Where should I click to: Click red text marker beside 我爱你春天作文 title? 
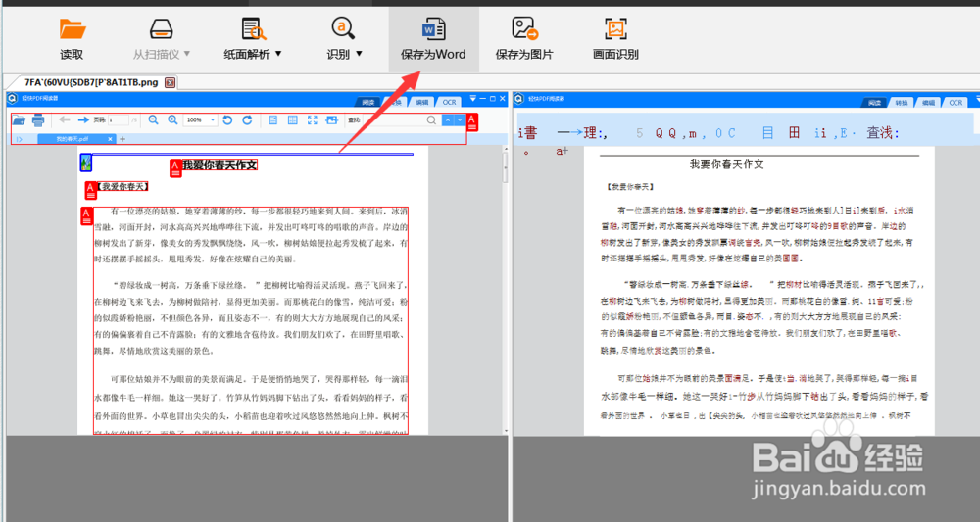[x=175, y=167]
